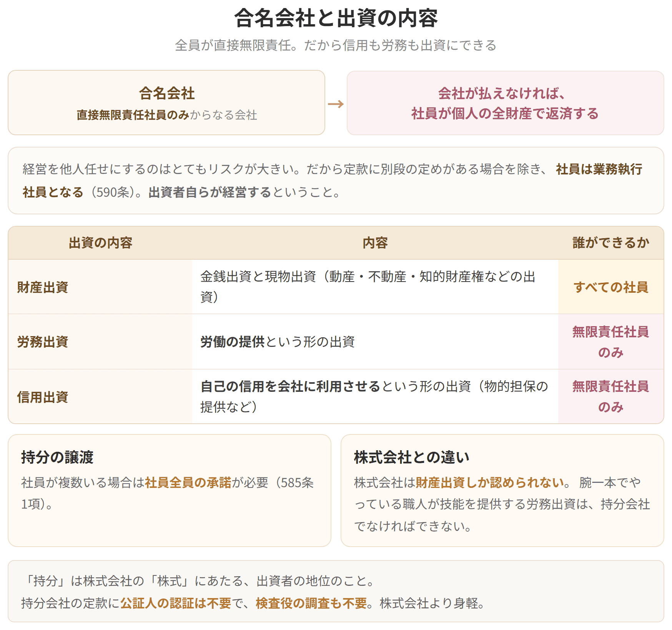Click the bold text 社員は業務執行

click(599, 169)
